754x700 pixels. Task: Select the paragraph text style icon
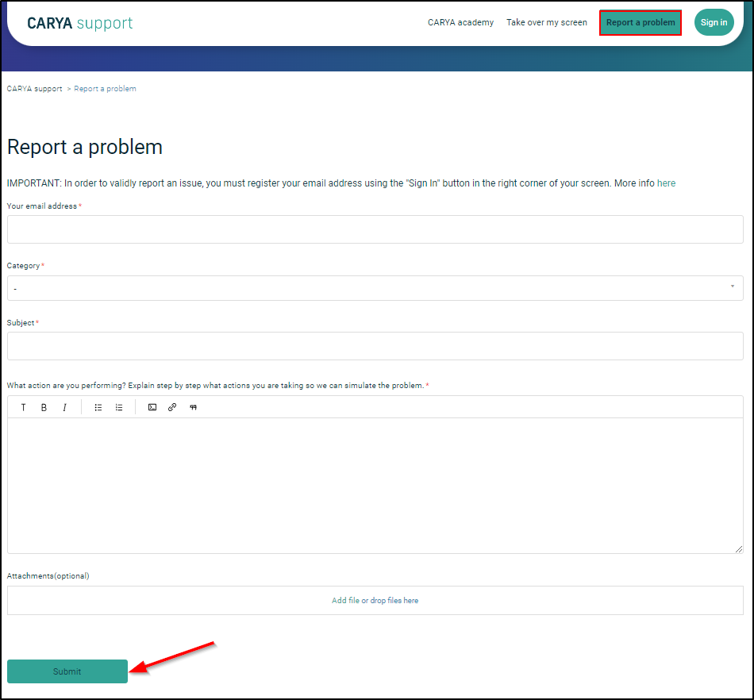(x=23, y=407)
